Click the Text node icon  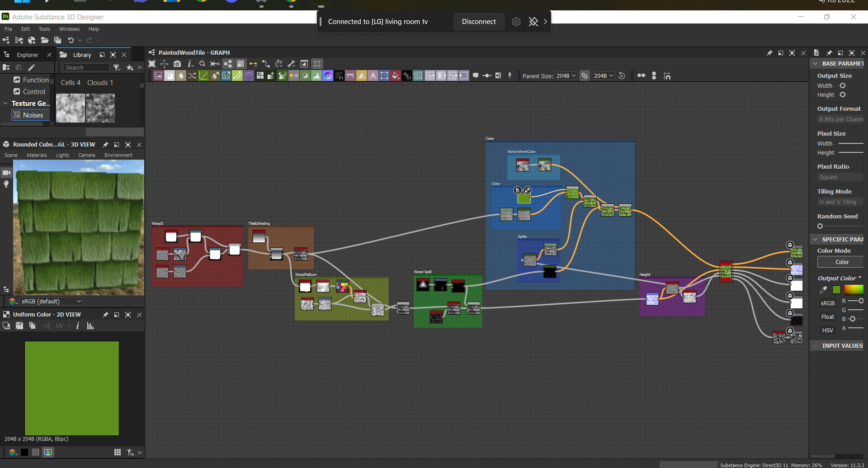tap(373, 76)
